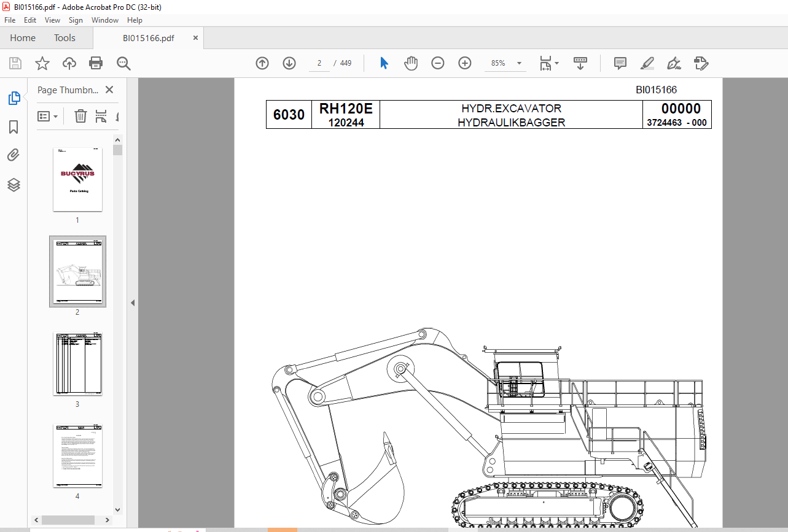
Task: Switch to the Tools tab
Action: coord(64,38)
